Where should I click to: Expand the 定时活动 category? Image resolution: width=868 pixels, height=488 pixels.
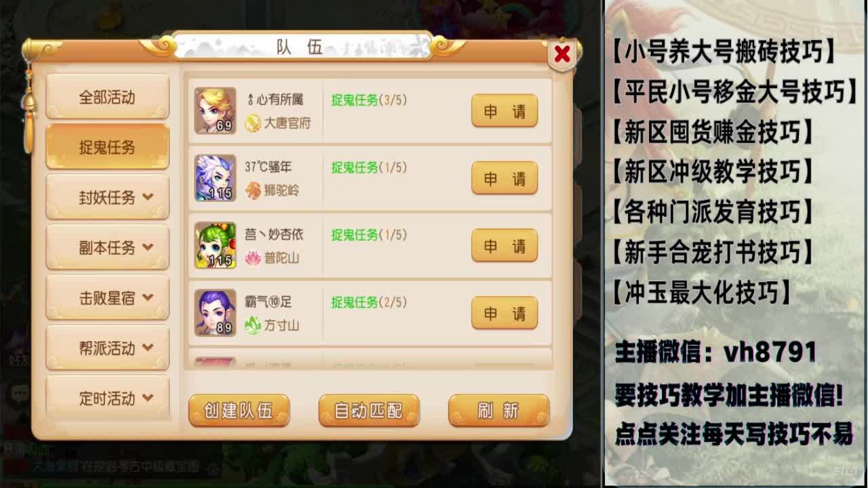click(x=108, y=398)
